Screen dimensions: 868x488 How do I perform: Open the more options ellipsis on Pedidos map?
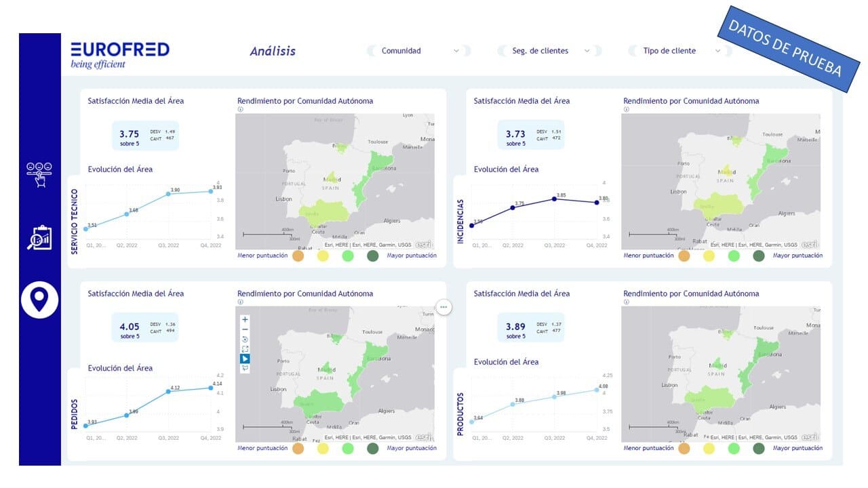coord(443,307)
